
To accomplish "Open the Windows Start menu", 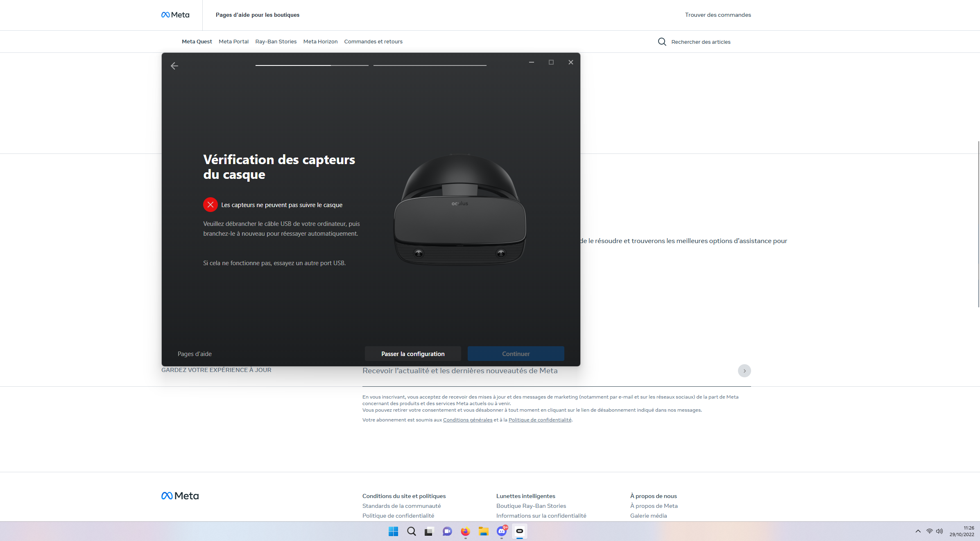I will [393, 531].
